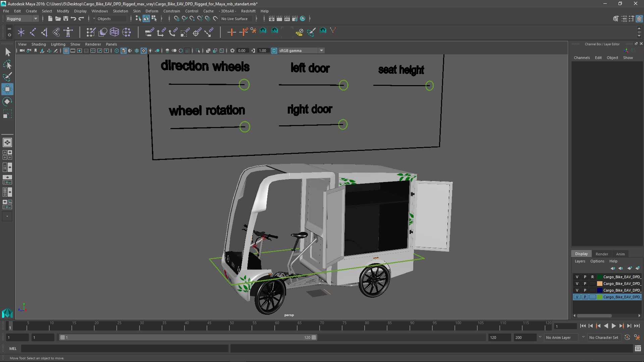
Task: Choose the Paint selection tool
Action: pos(7,77)
